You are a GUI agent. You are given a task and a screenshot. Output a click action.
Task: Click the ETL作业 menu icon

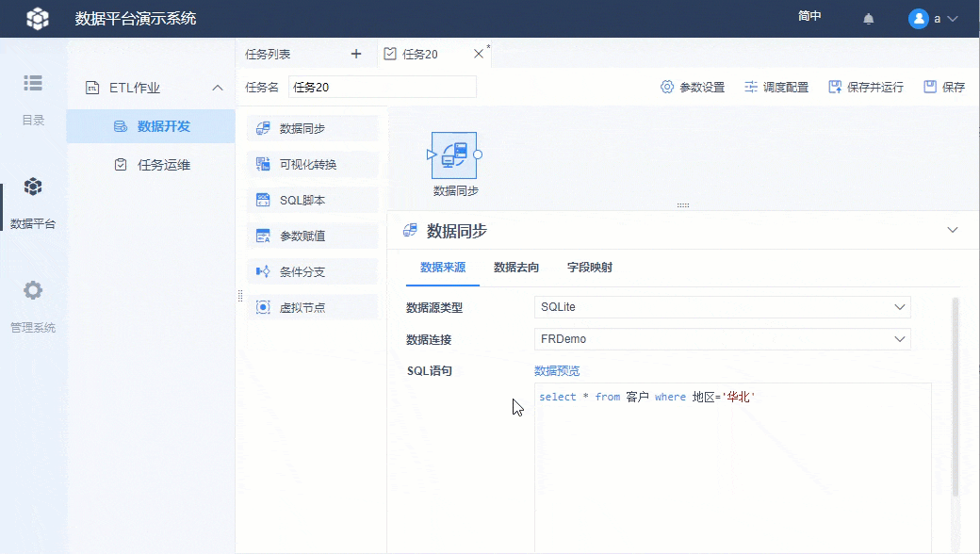pos(92,88)
